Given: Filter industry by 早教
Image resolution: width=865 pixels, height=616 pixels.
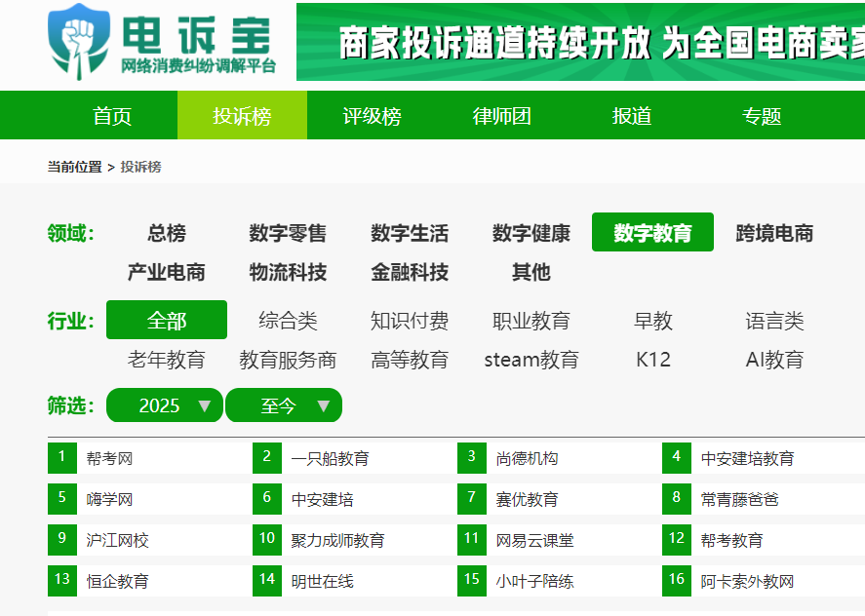Looking at the screenshot, I should (653, 321).
